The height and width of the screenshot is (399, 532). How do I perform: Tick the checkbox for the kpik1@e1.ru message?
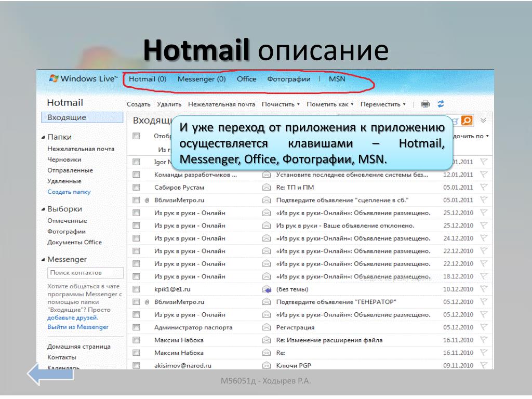click(x=137, y=289)
